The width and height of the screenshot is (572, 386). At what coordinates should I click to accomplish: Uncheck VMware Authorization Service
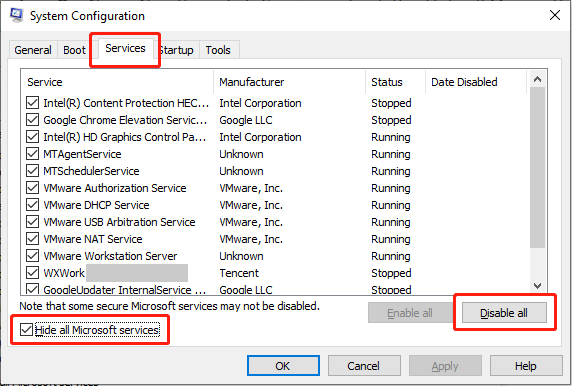click(x=32, y=188)
